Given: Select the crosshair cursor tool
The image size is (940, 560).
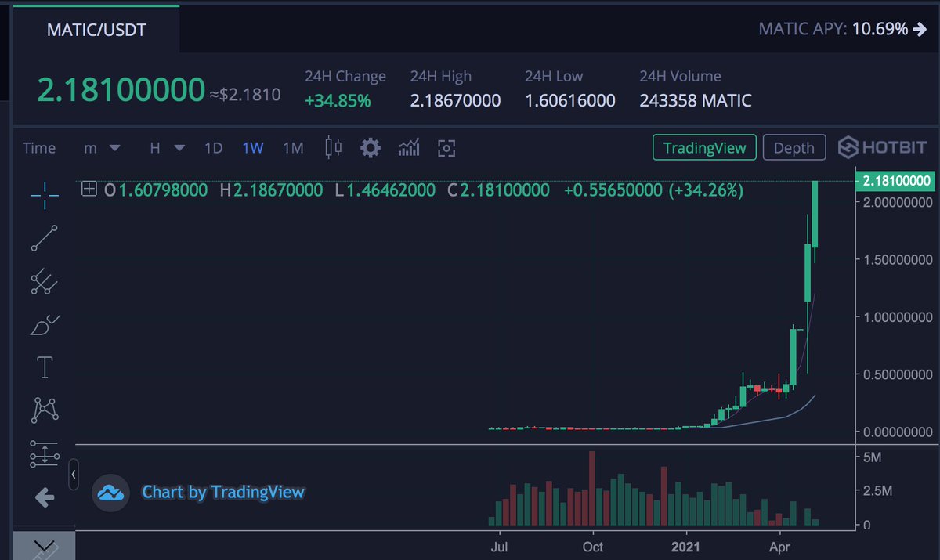Looking at the screenshot, I should click(45, 195).
